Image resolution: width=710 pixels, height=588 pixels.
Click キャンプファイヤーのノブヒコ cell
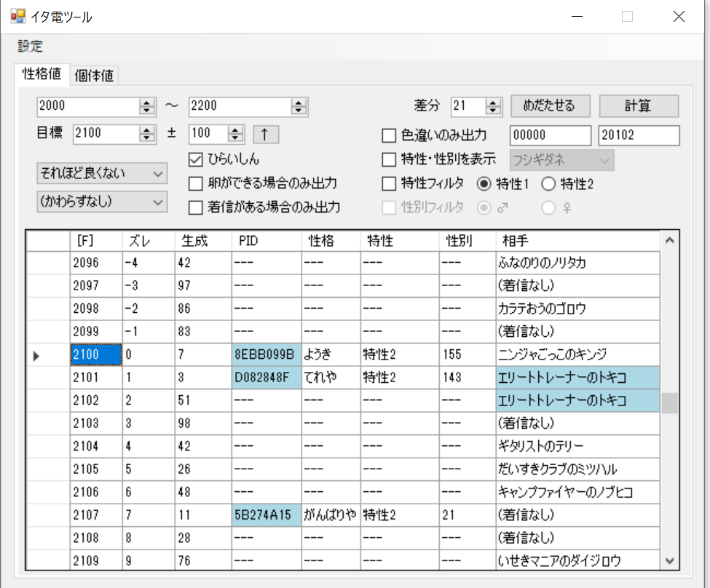[577, 492]
